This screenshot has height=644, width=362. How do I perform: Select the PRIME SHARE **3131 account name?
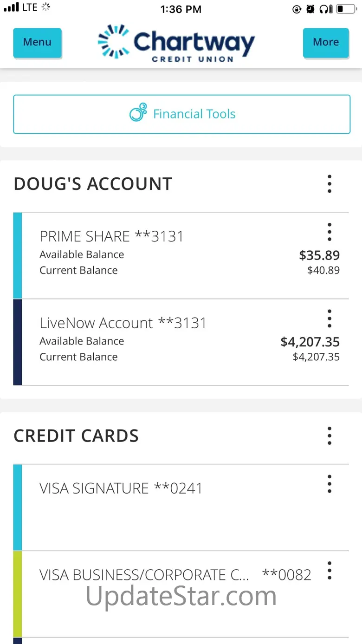tap(111, 236)
